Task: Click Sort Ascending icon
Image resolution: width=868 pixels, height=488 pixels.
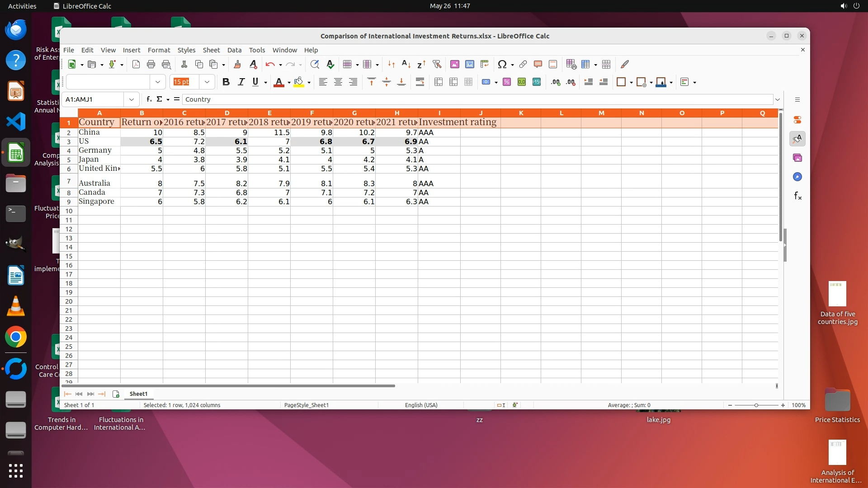Action: (x=406, y=65)
